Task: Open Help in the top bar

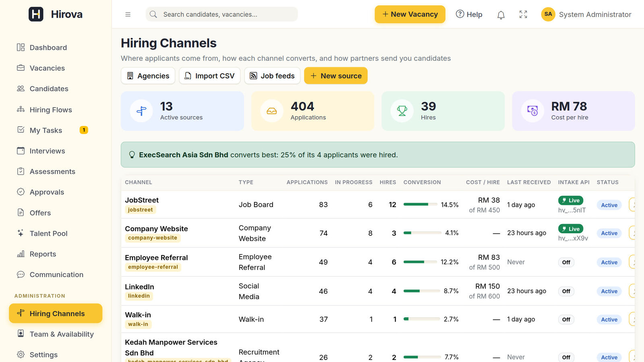Action: point(469,14)
